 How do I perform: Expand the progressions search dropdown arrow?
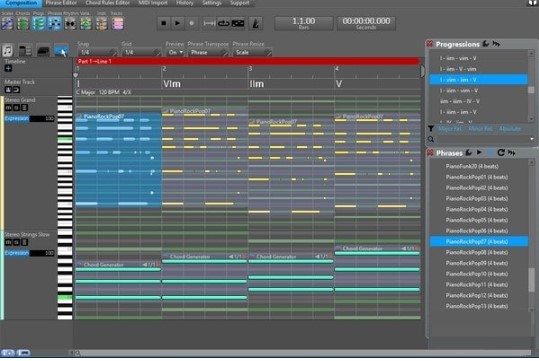[532, 139]
